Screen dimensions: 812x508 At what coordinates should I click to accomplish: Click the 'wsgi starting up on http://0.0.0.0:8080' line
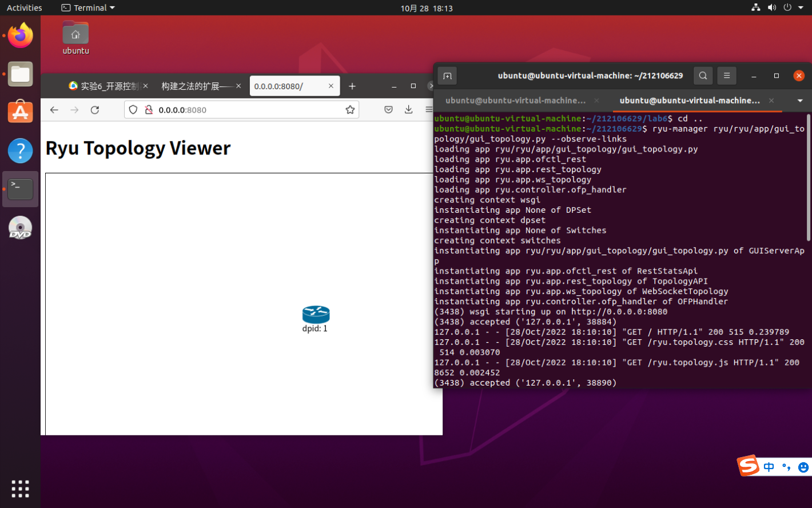551,312
